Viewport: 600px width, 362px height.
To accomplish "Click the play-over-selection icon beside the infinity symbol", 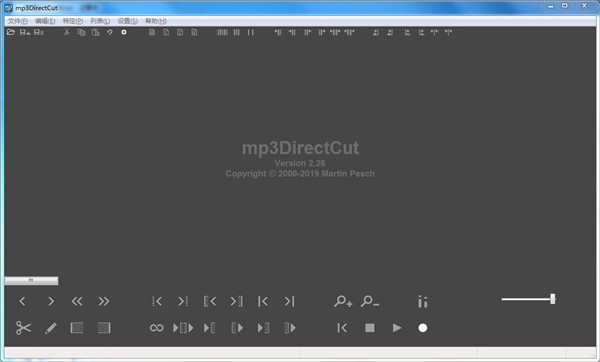I will [x=183, y=328].
